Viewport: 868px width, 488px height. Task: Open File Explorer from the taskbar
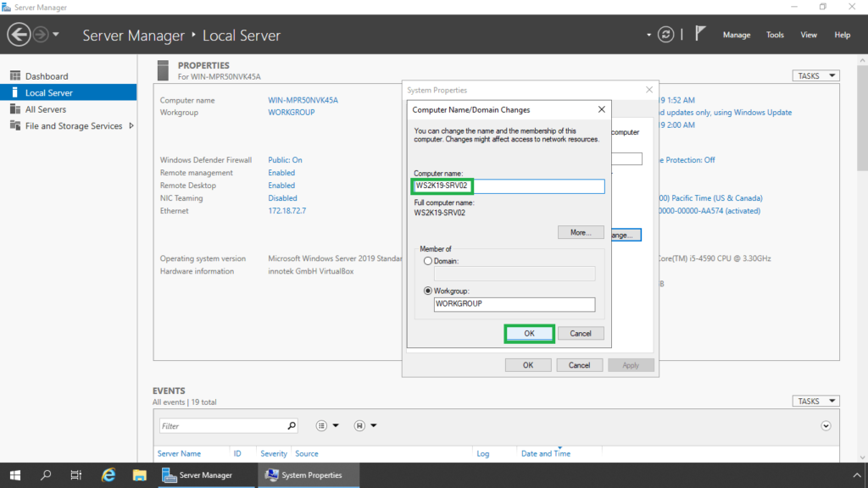139,475
